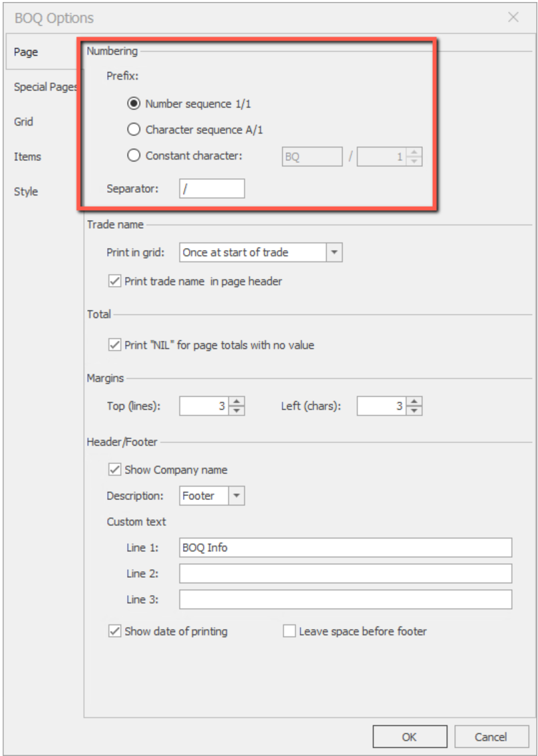Click the Line 2 custom text field
Image resolution: width=538 pixels, height=756 pixels.
click(345, 573)
